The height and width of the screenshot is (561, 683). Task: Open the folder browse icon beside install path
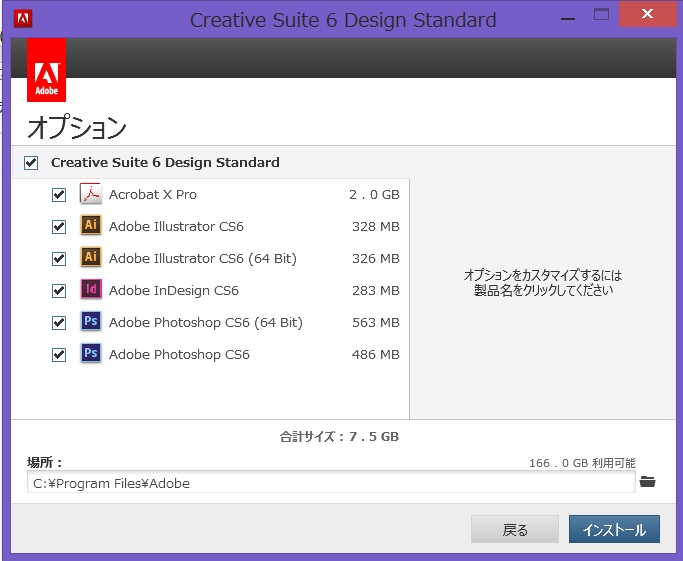pyautogui.click(x=647, y=481)
